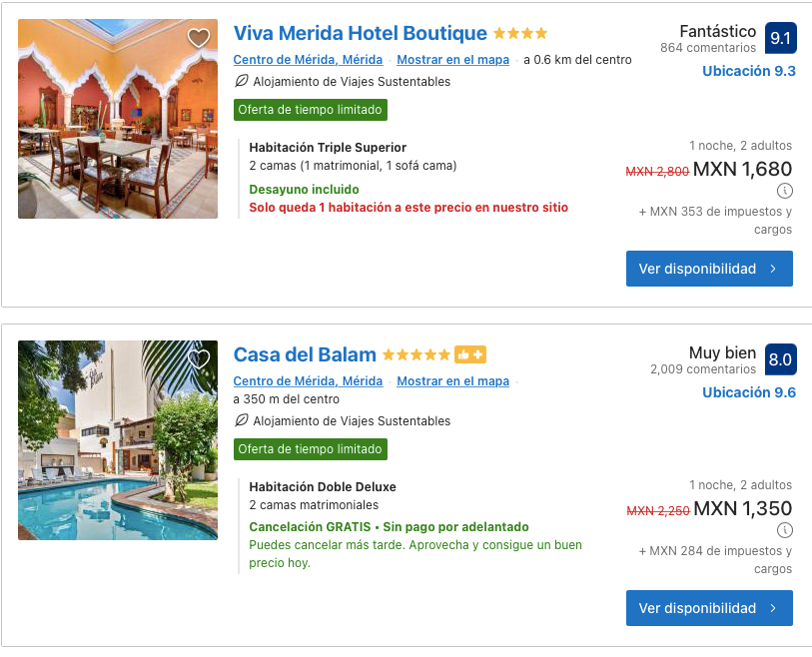Click the 8.0 review score badge
Viewport: 812px width, 657px height.
click(780, 359)
